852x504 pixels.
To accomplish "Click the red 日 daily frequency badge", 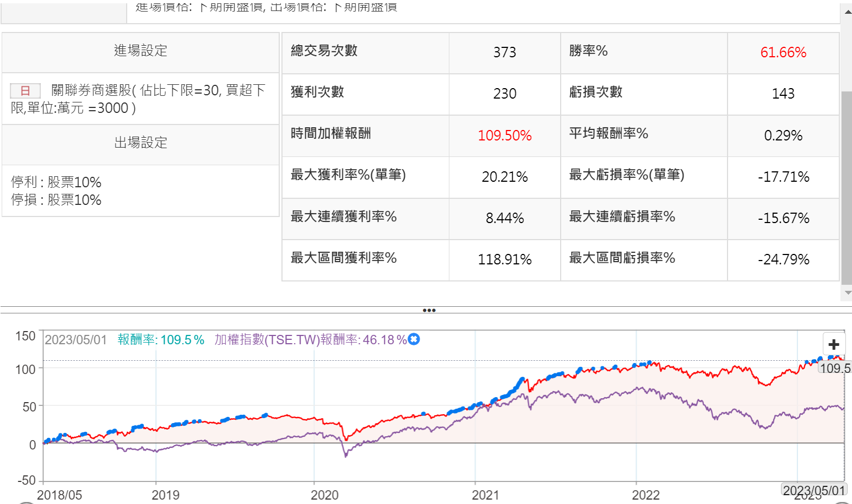I will coord(25,91).
